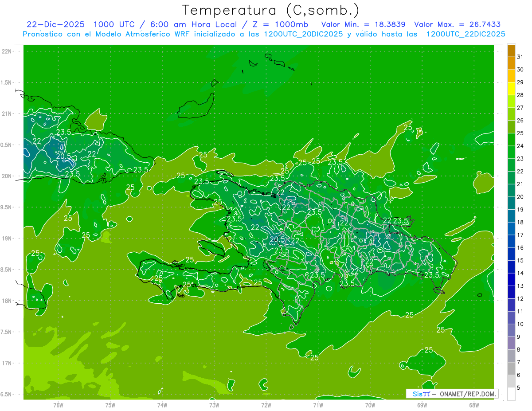Click the "71W" longitude axis label
This screenshot has height=411, width=532.
pos(318,405)
